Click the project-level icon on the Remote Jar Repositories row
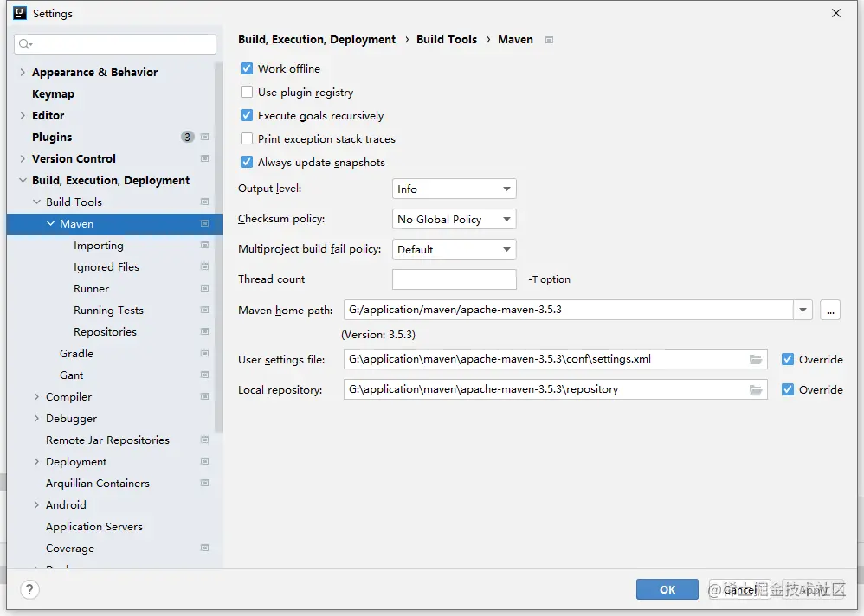 [x=204, y=440]
